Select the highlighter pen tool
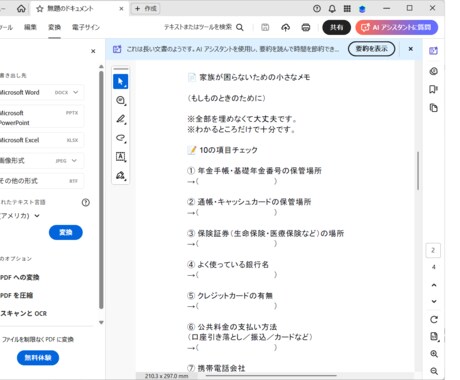460x380 pixels. 120,119
